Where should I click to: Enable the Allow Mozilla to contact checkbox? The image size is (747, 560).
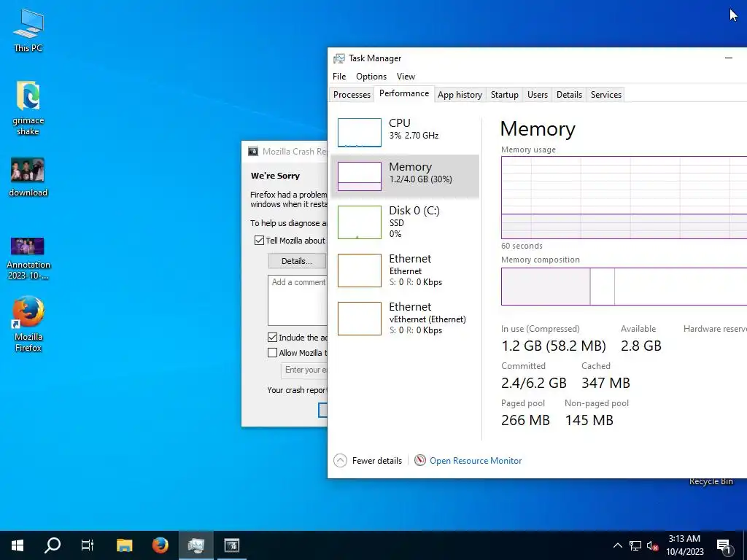tap(273, 353)
